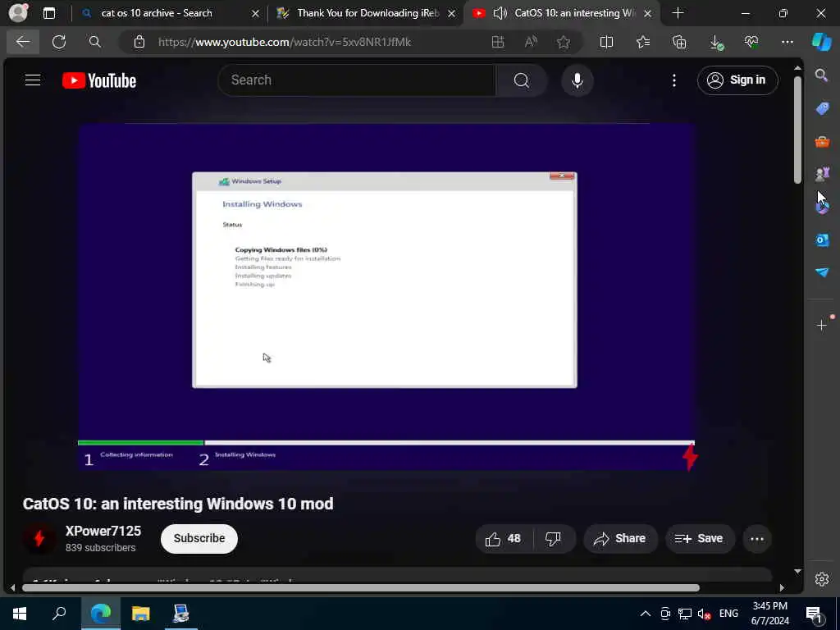Search with your voice microphone
840x630 pixels.
pyautogui.click(x=577, y=80)
